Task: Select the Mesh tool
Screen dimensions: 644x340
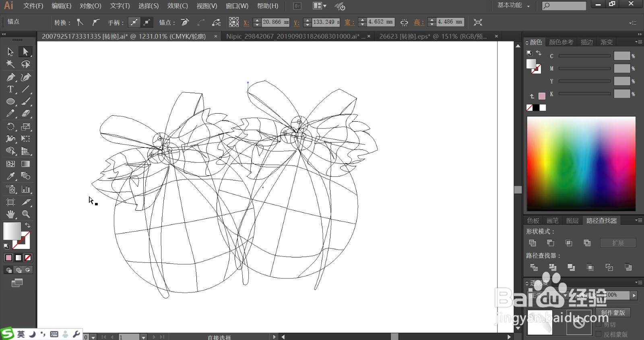Action: [10, 164]
